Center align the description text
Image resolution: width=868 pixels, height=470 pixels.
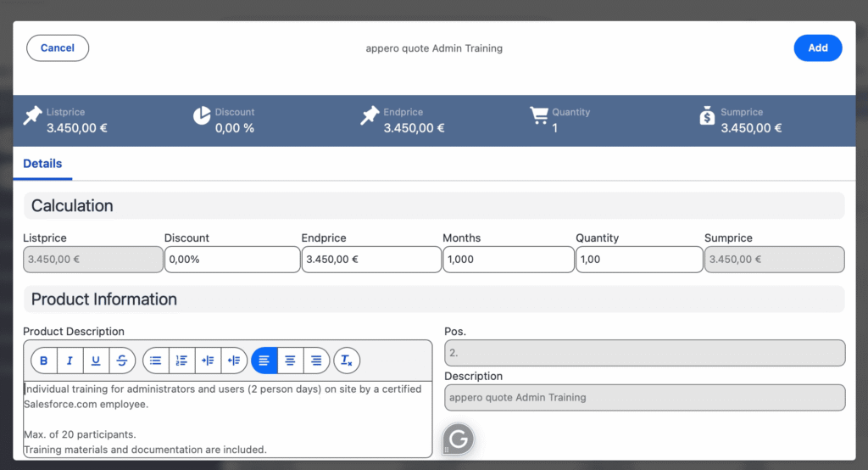(x=290, y=361)
